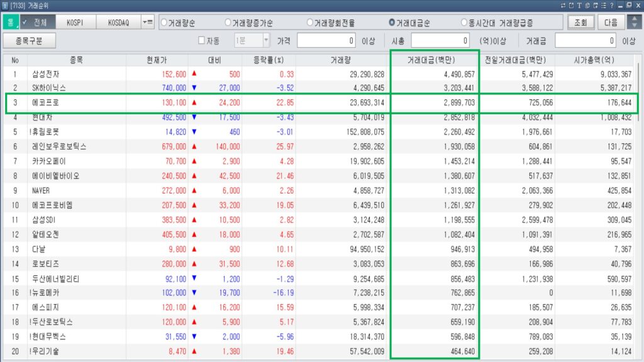Open the 1분 interval dropdown
The width and height of the screenshot is (644, 362).
tap(267, 39)
